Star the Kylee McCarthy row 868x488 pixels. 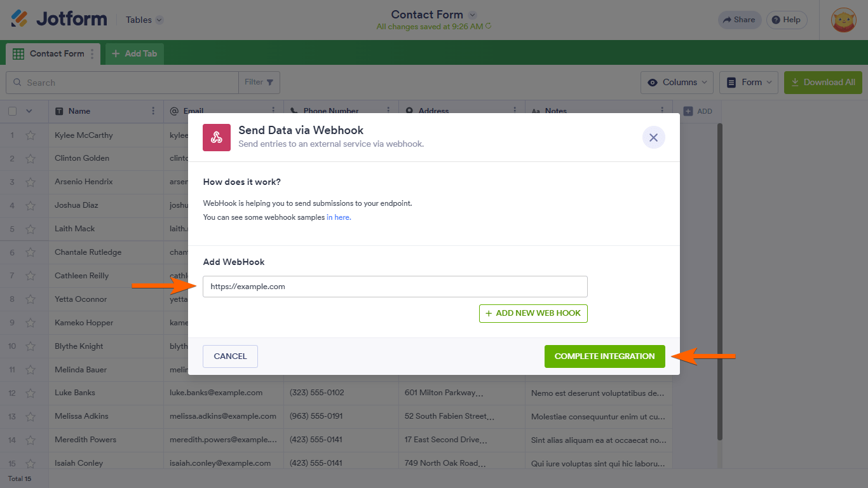tap(31, 135)
